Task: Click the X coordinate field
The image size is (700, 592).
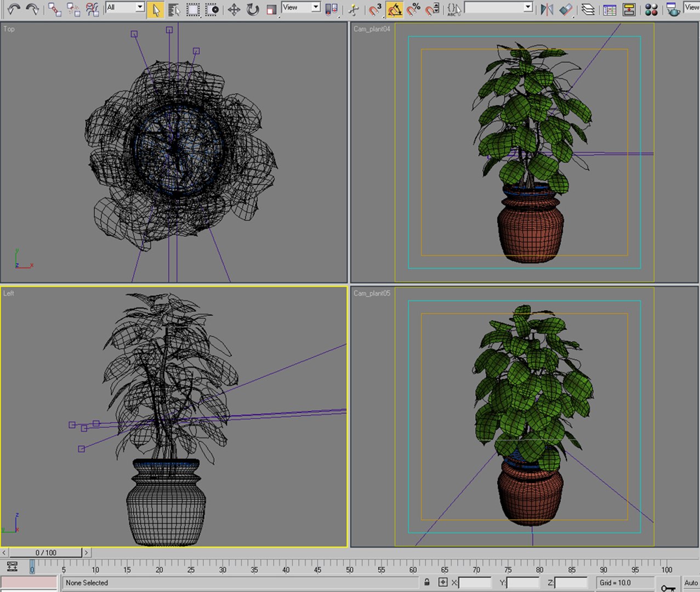Action: (x=475, y=583)
